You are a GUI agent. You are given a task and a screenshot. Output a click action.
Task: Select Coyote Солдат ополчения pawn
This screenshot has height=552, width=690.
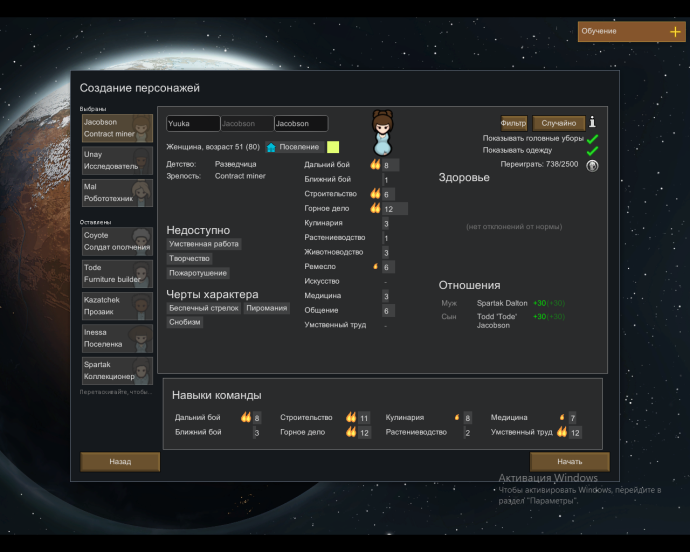117,241
